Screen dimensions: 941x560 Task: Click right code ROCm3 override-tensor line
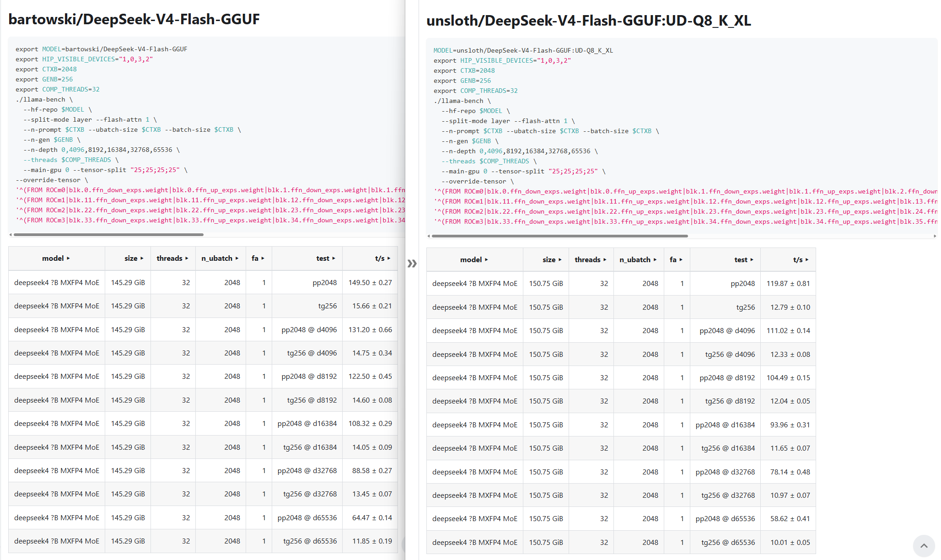(x=685, y=222)
